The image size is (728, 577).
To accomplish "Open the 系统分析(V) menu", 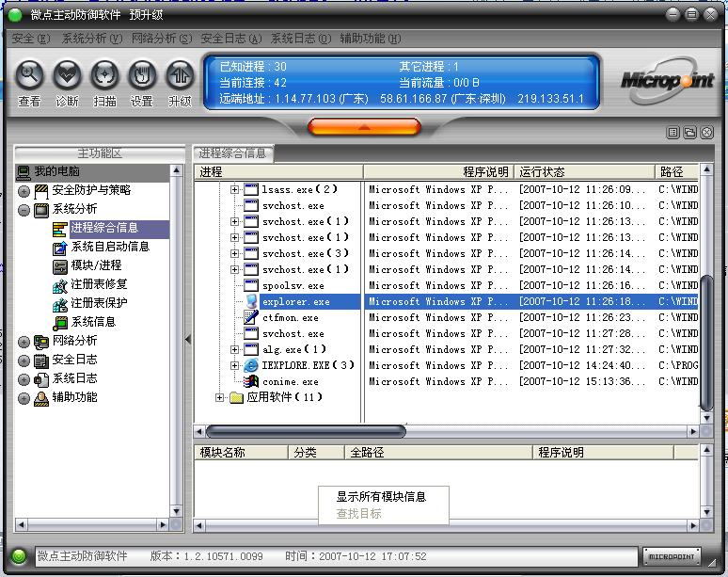I will (x=92, y=39).
